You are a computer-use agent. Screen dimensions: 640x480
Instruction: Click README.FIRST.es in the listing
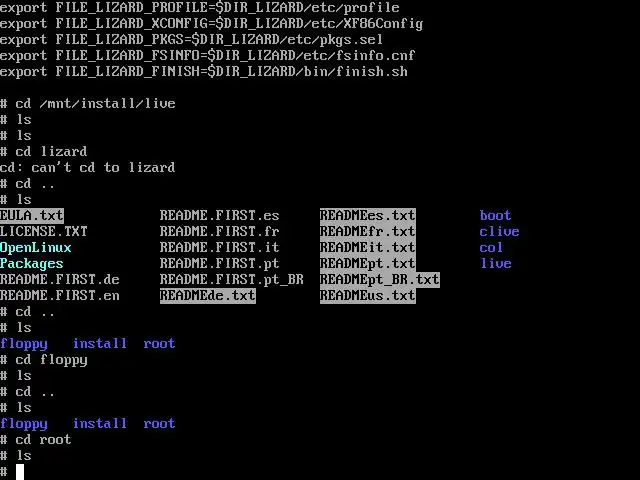[220, 216]
